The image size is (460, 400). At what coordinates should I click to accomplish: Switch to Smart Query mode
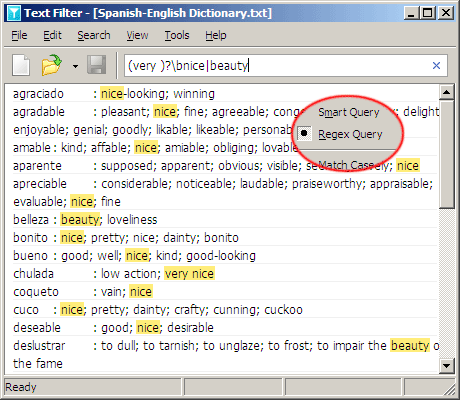(x=348, y=112)
